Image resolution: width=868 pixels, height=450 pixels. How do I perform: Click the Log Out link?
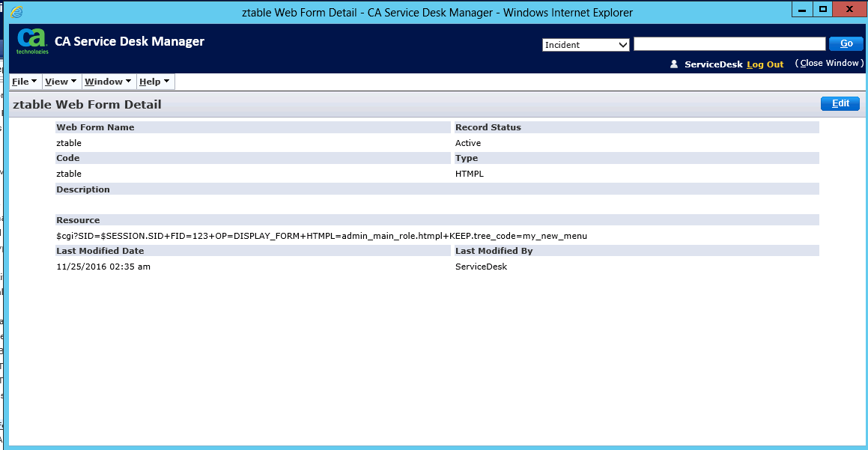(765, 64)
